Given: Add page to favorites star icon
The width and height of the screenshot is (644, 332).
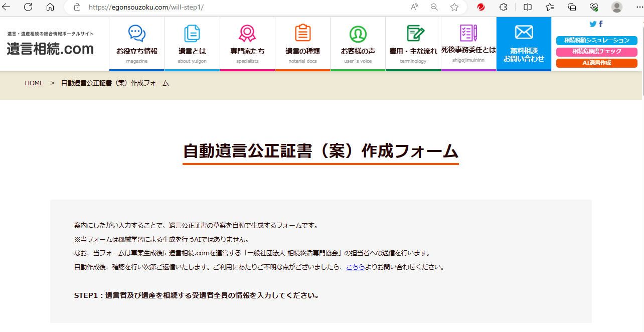Looking at the screenshot, I should 454,7.
